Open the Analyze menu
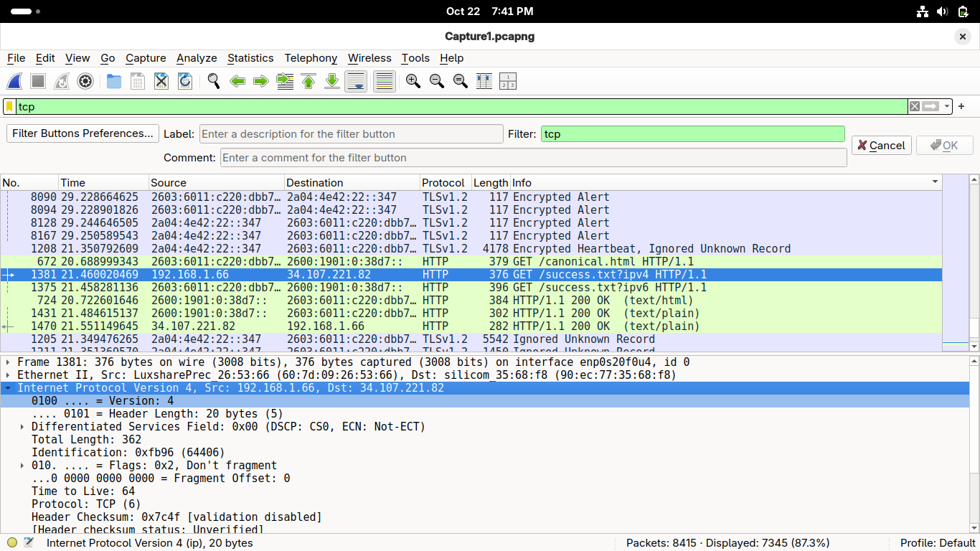 tap(197, 58)
